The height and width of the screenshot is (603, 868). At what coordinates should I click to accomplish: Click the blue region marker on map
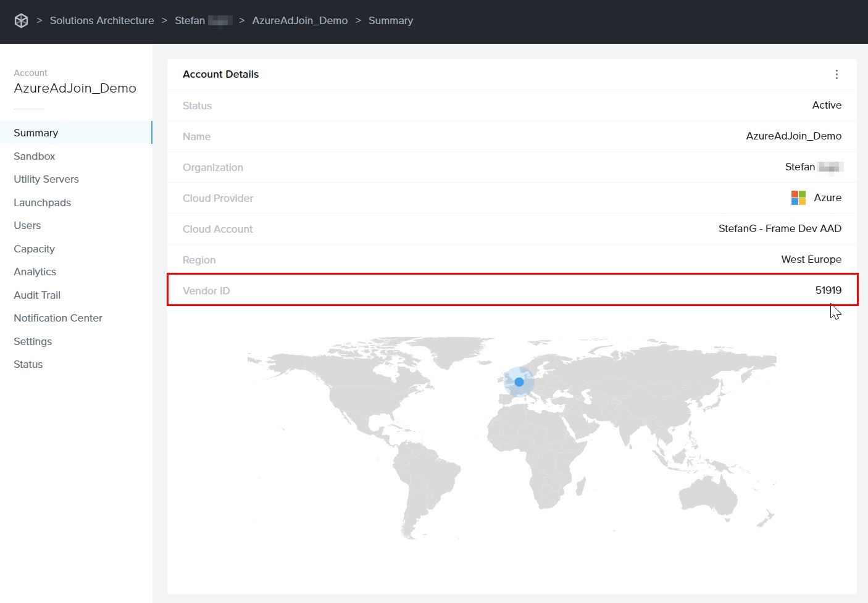click(519, 382)
